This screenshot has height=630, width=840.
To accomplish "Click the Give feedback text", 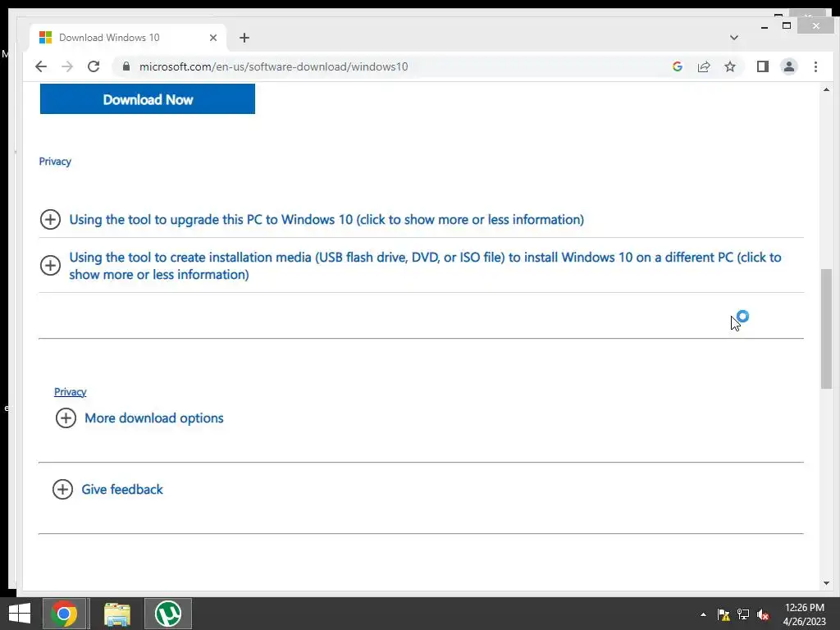I will [x=122, y=489].
